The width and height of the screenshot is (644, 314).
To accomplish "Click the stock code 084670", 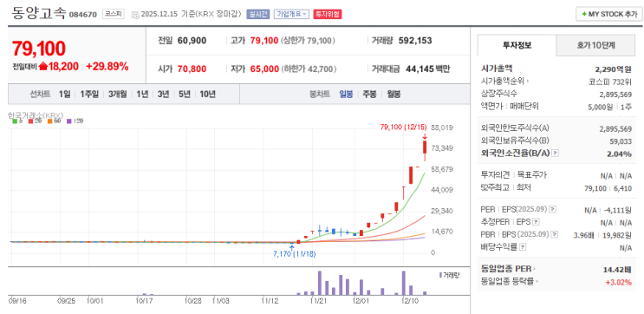I will pyautogui.click(x=83, y=15).
